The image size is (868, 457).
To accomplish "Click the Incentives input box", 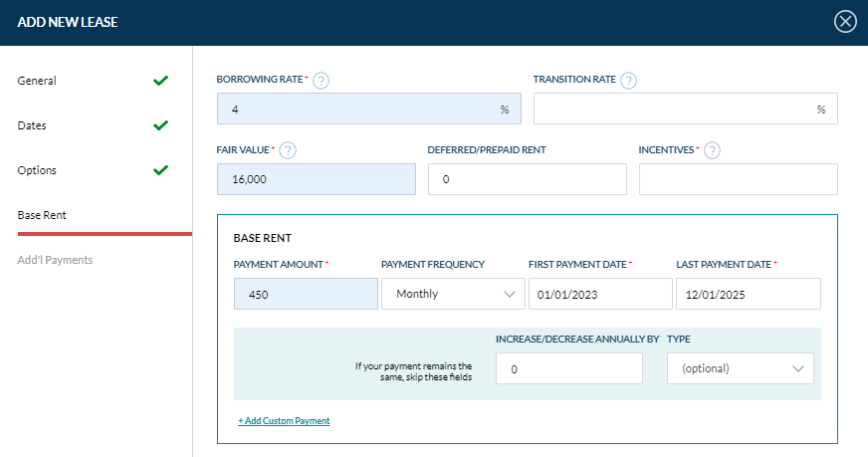I will pyautogui.click(x=738, y=179).
